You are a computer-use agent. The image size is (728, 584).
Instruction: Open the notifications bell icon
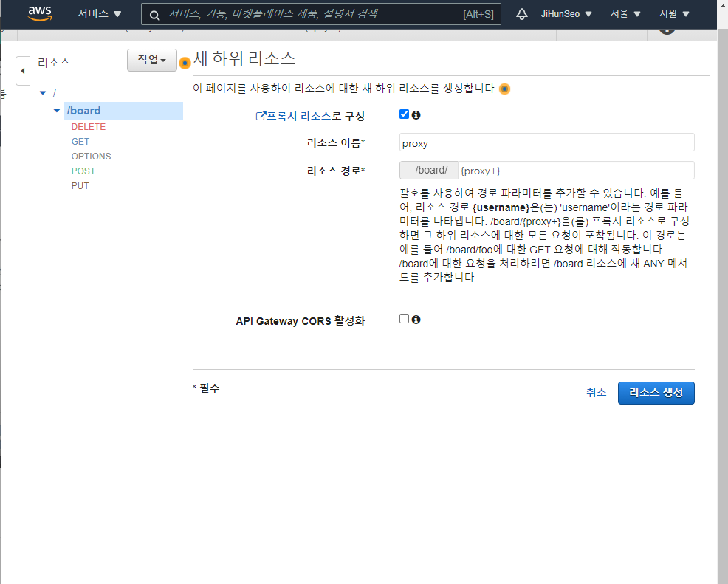pyautogui.click(x=522, y=14)
